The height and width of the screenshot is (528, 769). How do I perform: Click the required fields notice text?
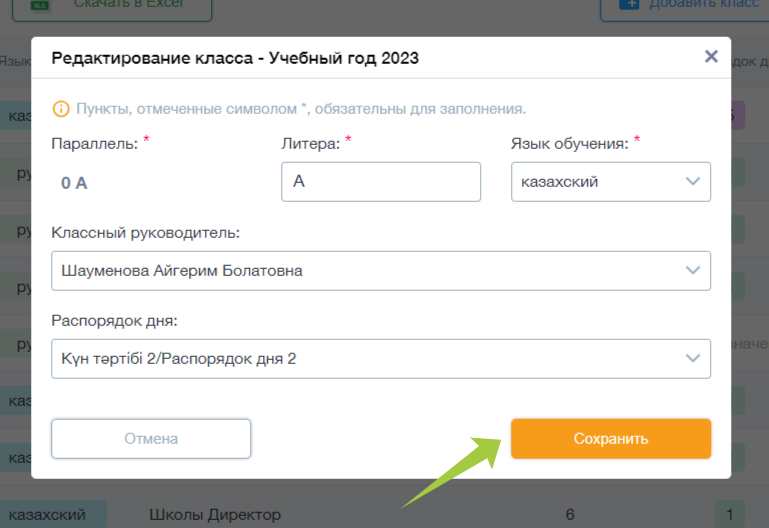click(301, 109)
